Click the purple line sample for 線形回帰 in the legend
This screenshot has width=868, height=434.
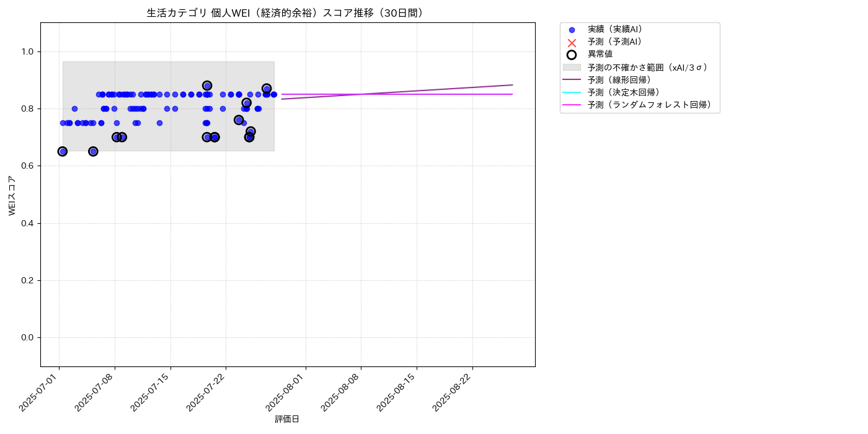pos(572,79)
